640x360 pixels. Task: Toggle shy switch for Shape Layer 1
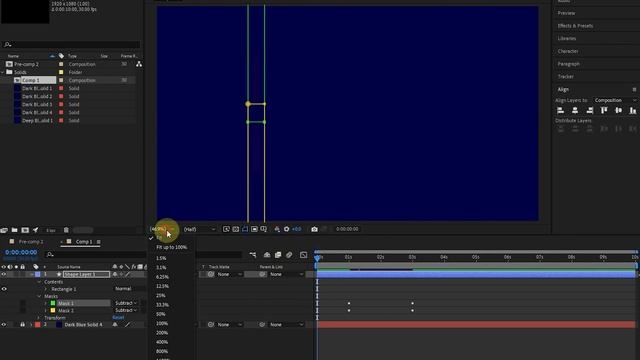tap(115, 274)
